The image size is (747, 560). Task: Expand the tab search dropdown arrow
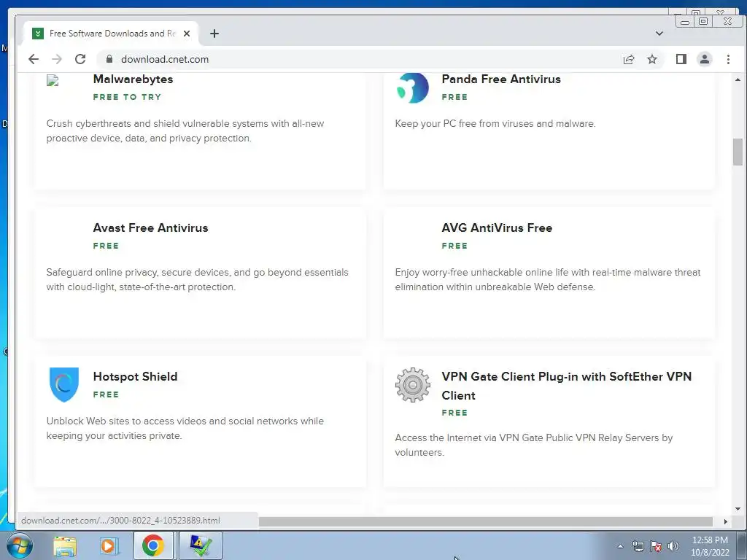659,34
